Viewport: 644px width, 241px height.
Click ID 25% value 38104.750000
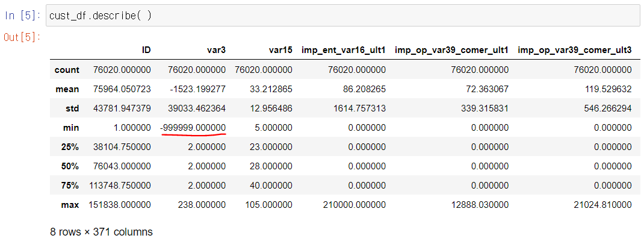pos(122,147)
